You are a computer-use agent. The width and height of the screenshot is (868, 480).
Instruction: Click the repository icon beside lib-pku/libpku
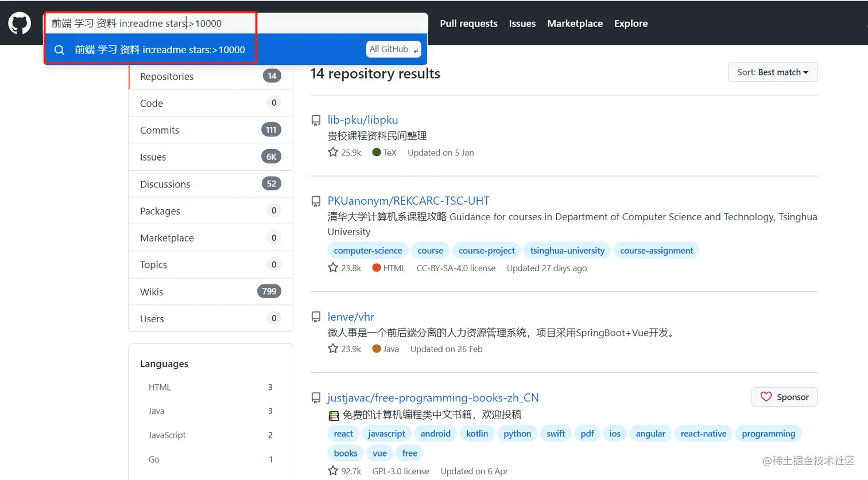tap(316, 120)
